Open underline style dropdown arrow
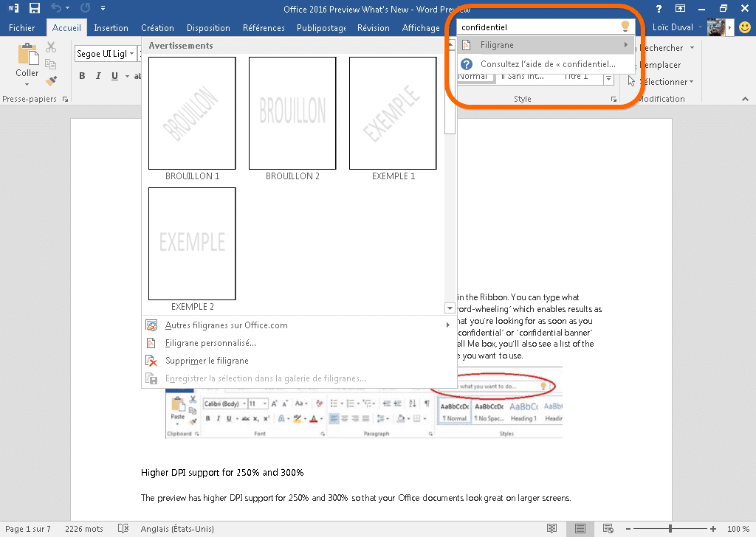 (127, 76)
